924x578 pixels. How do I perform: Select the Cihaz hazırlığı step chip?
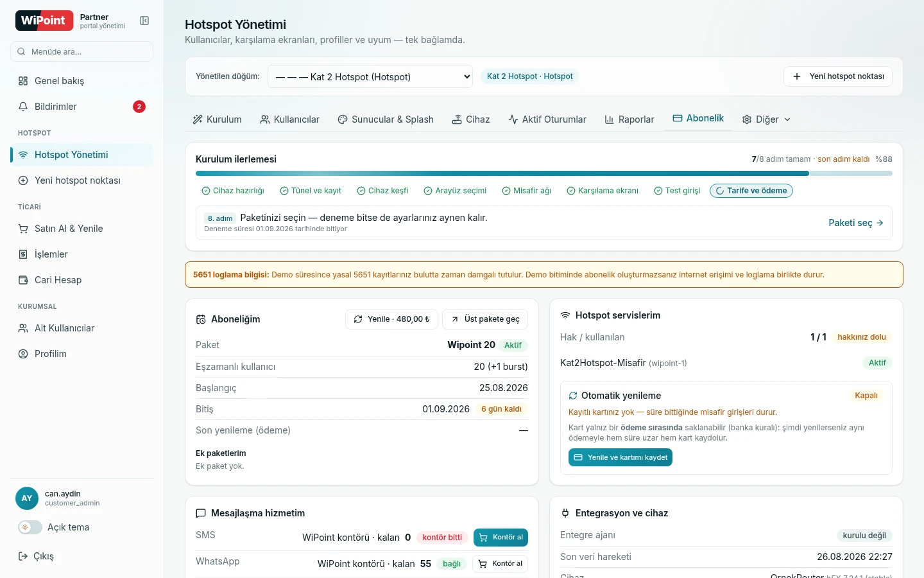233,191
